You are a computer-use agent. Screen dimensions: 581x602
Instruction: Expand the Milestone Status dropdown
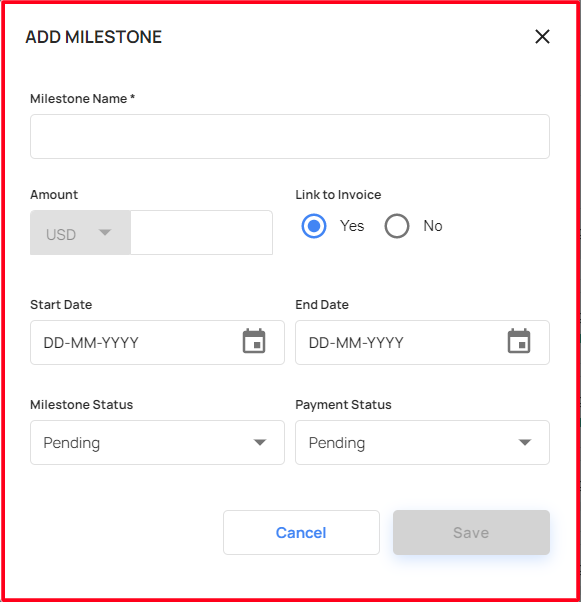click(157, 442)
